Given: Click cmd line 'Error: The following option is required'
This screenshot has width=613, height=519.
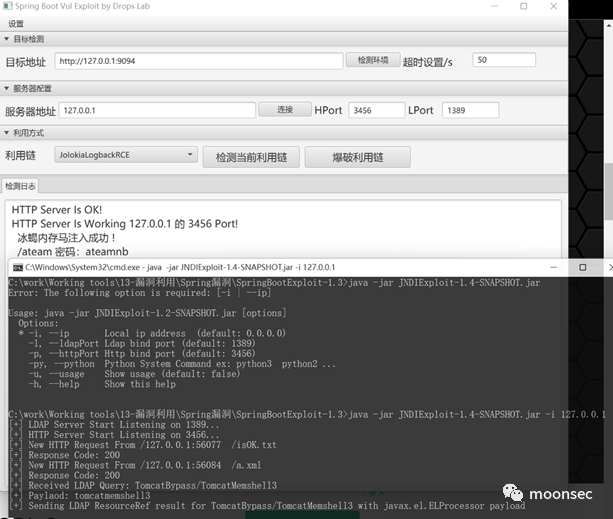Looking at the screenshot, I should point(140,293).
